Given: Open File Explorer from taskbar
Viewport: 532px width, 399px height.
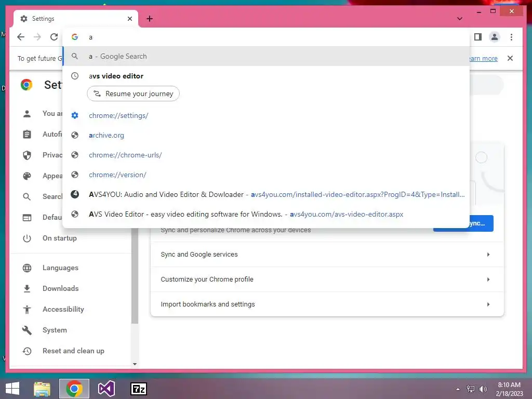Looking at the screenshot, I should coord(42,389).
